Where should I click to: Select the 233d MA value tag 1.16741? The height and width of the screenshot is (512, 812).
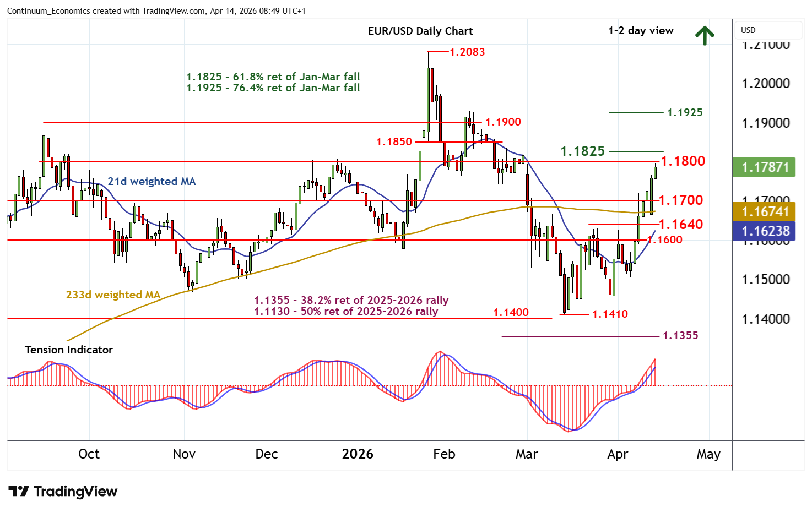[x=764, y=211]
